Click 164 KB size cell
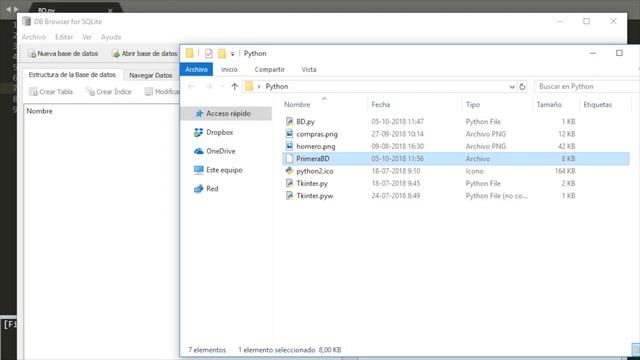The width and height of the screenshot is (640, 360). click(565, 171)
